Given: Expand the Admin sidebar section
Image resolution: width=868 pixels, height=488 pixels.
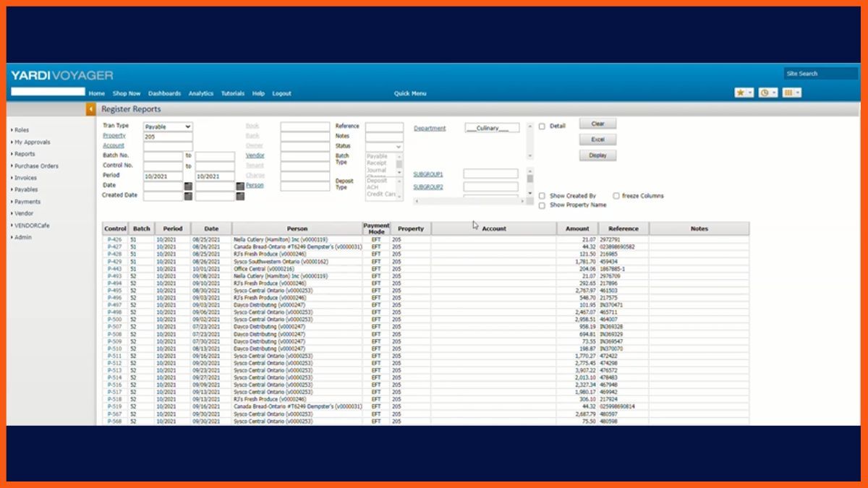Looking at the screenshot, I should coord(22,237).
